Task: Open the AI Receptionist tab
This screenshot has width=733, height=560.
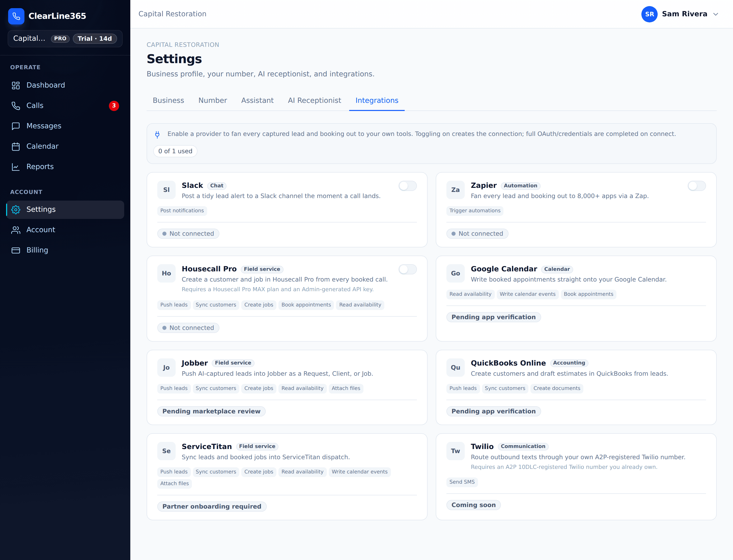Action: (x=314, y=100)
